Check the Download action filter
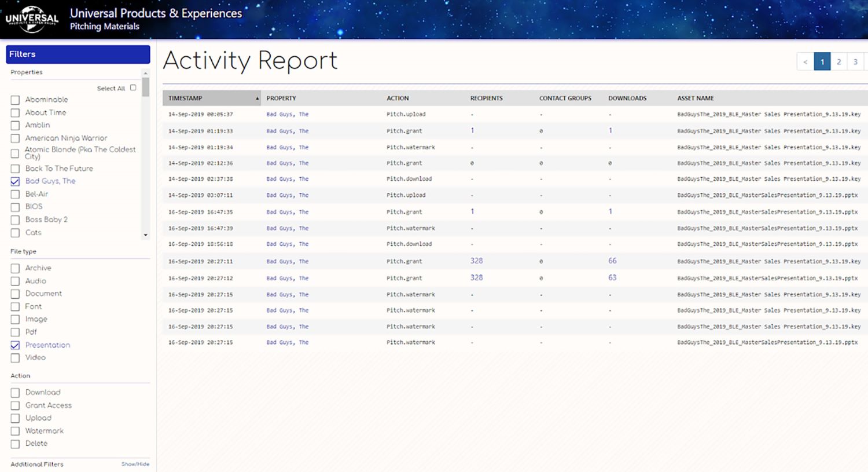Screen dimensions: 868x472 (15, 393)
